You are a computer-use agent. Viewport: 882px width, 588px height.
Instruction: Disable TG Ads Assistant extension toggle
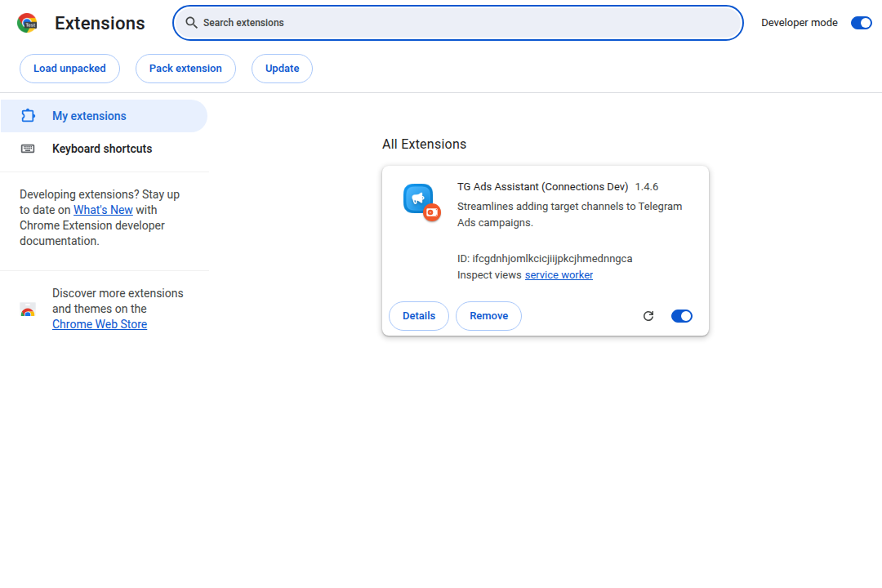(x=682, y=316)
